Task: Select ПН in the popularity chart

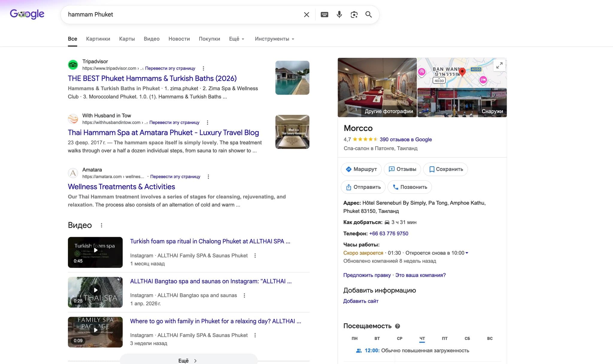Action: tap(354, 339)
